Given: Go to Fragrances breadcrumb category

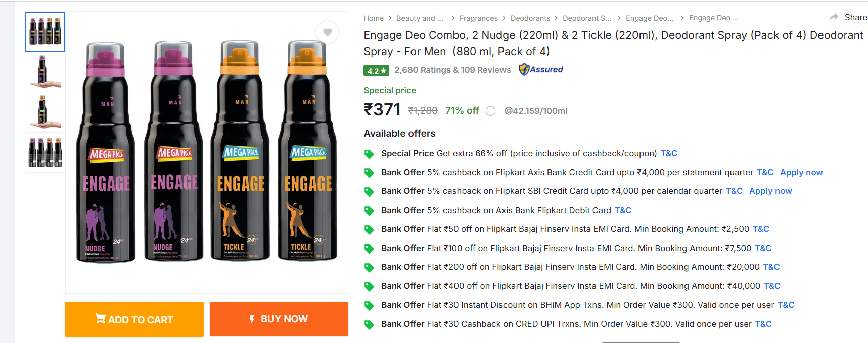Looking at the screenshot, I should [x=478, y=18].
